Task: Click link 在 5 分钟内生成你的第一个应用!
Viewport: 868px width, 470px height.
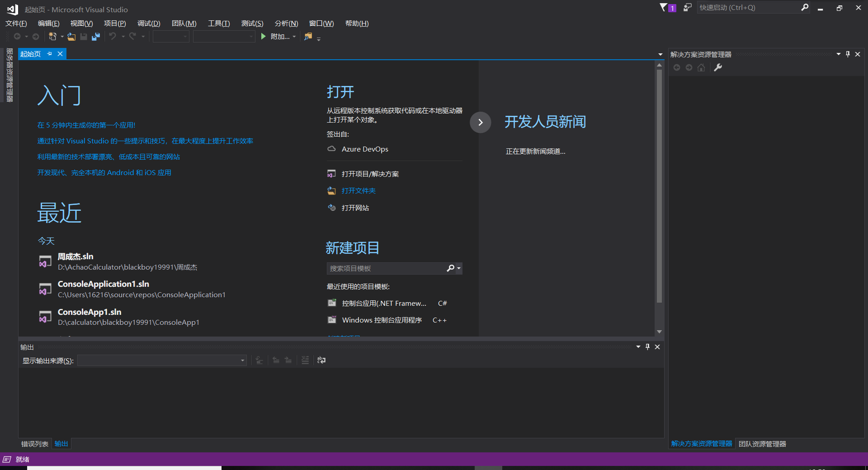Action: (86, 125)
